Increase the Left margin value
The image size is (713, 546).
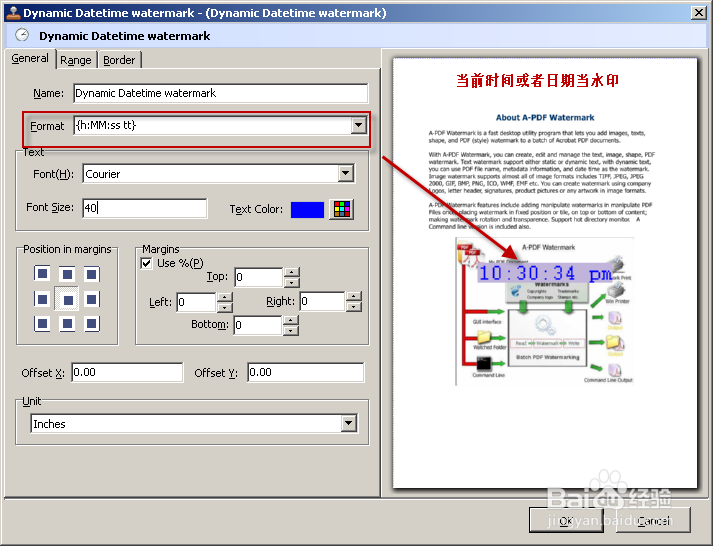pyautogui.click(x=225, y=297)
